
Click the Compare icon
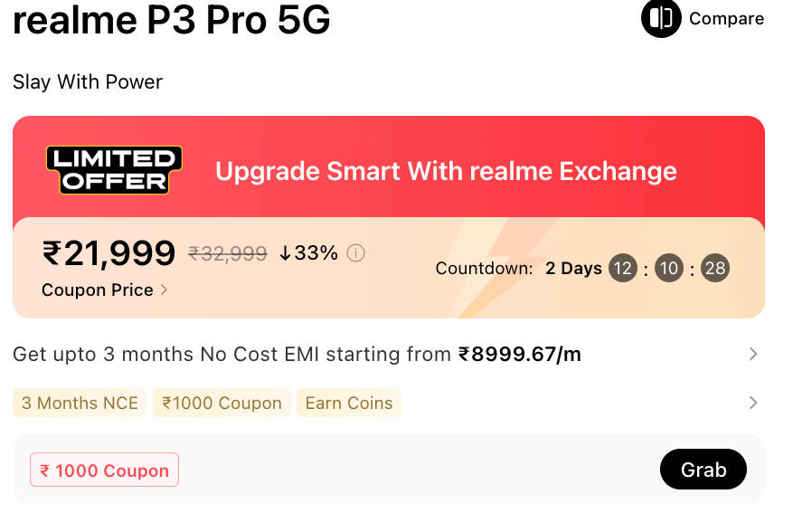pos(661,18)
